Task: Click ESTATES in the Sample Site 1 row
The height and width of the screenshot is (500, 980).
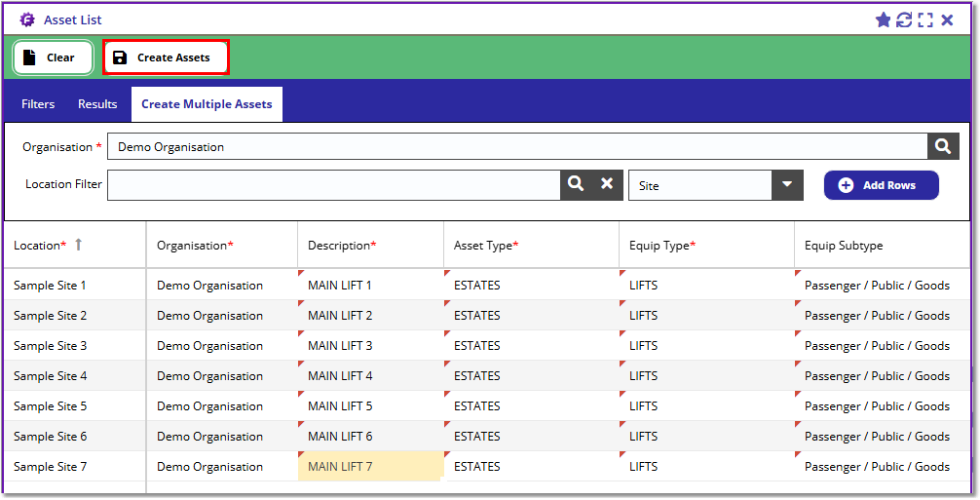Action: point(531,285)
